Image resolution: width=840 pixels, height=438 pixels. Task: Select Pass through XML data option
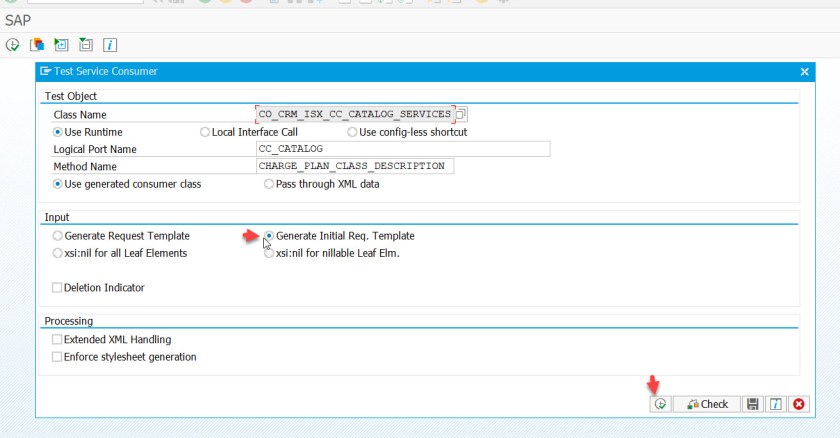(269, 184)
